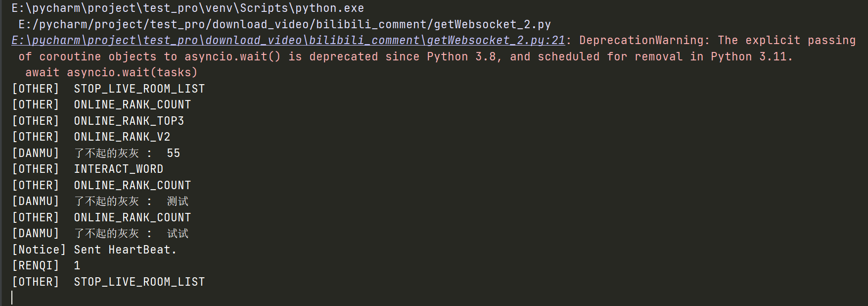Click the [RENQI] 1 output line
Viewport: 868px width, 306px height.
click(46, 266)
